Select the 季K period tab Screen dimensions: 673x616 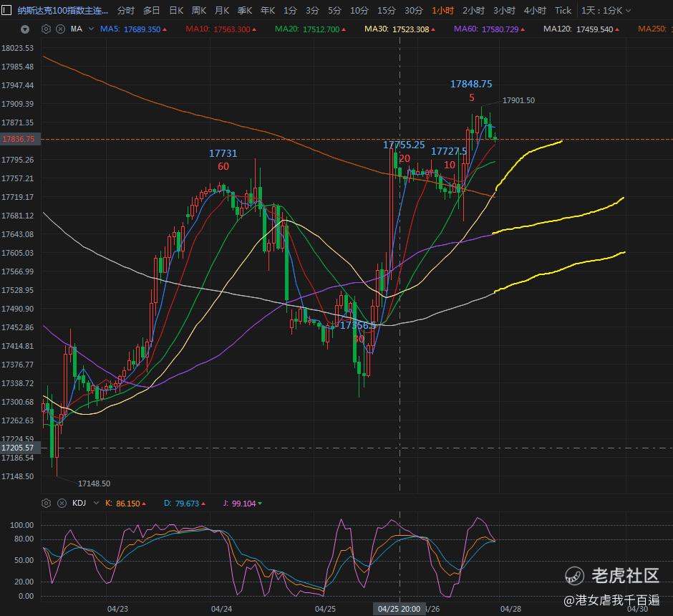(x=245, y=10)
